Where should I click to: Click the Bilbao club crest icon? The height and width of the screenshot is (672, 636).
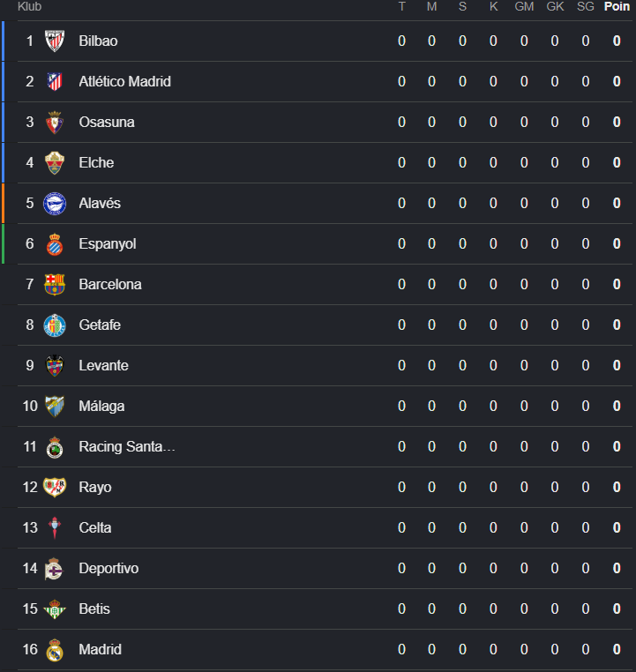click(x=55, y=41)
